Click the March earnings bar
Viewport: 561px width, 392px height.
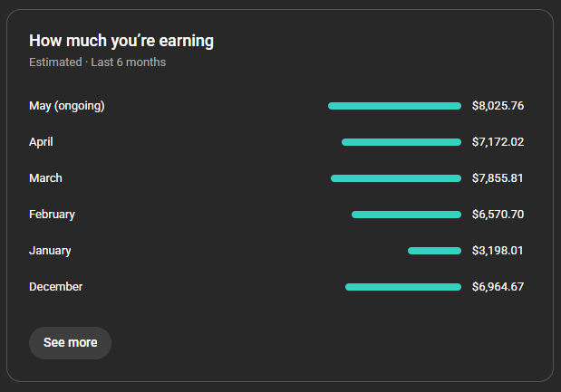click(396, 178)
